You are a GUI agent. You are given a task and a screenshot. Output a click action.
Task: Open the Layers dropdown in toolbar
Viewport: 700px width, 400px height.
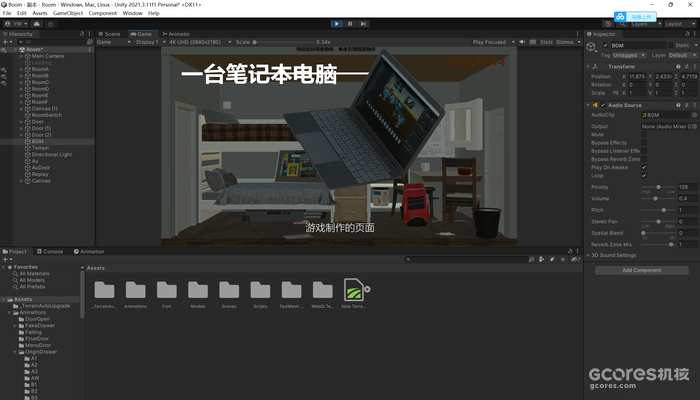pos(646,24)
